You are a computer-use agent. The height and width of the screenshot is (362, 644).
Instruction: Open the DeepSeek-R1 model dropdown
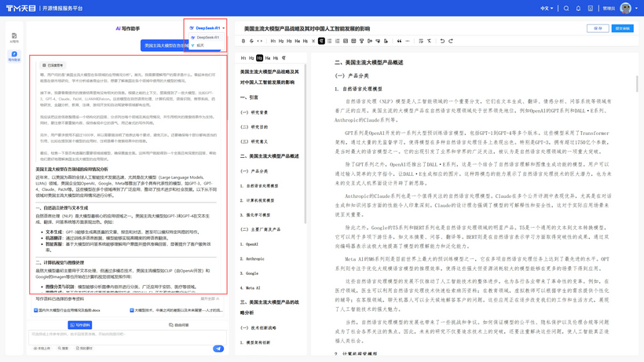click(x=207, y=28)
